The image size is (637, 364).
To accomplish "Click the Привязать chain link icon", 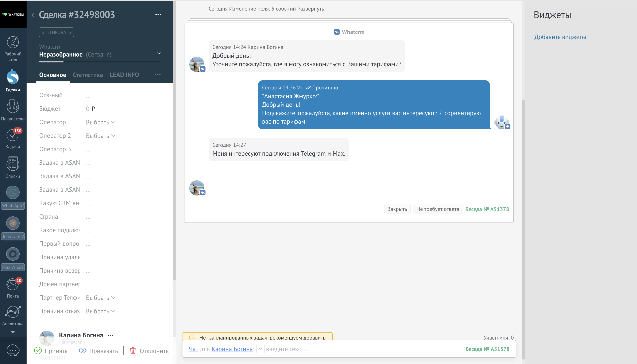I will coord(82,351).
